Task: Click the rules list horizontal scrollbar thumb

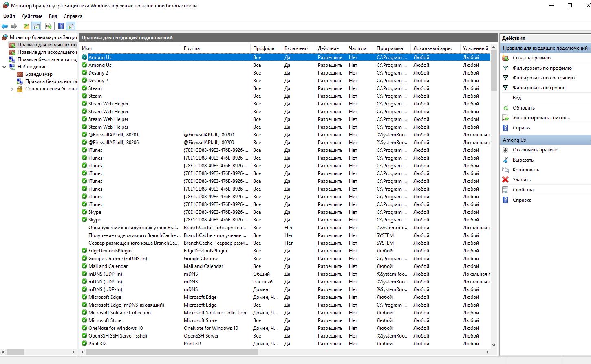Action: [172, 352]
